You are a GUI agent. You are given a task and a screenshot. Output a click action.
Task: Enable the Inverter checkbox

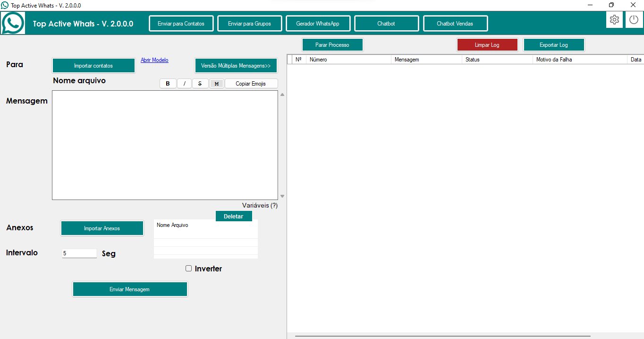189,269
